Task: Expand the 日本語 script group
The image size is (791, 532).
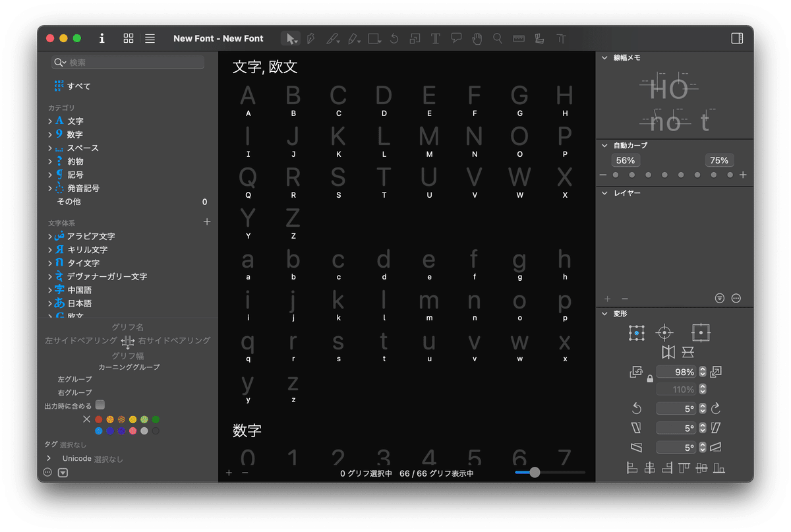Action: tap(50, 303)
